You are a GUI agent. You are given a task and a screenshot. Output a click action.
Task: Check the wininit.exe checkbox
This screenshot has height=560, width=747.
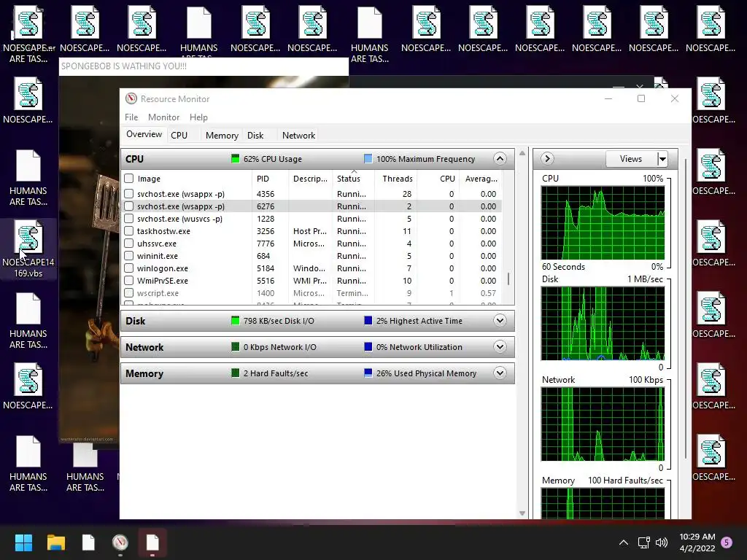coord(128,256)
